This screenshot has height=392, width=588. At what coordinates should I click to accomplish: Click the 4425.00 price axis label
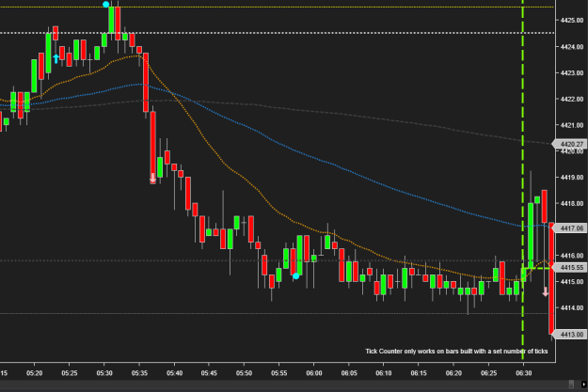coord(572,21)
